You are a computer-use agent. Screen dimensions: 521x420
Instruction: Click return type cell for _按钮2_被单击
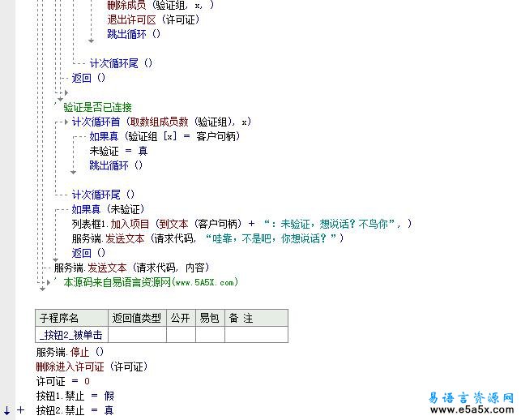point(137,335)
